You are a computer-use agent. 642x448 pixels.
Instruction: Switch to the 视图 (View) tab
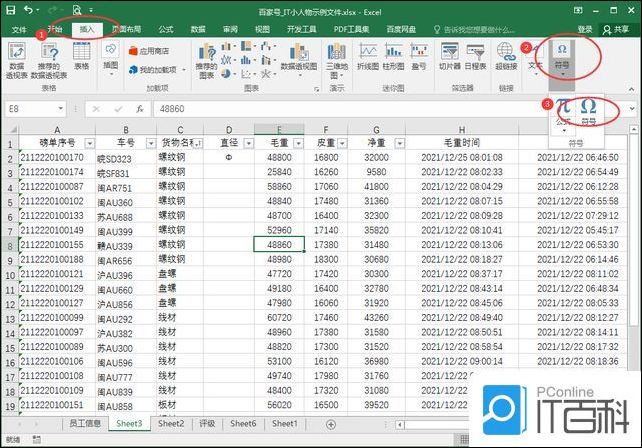click(x=262, y=29)
